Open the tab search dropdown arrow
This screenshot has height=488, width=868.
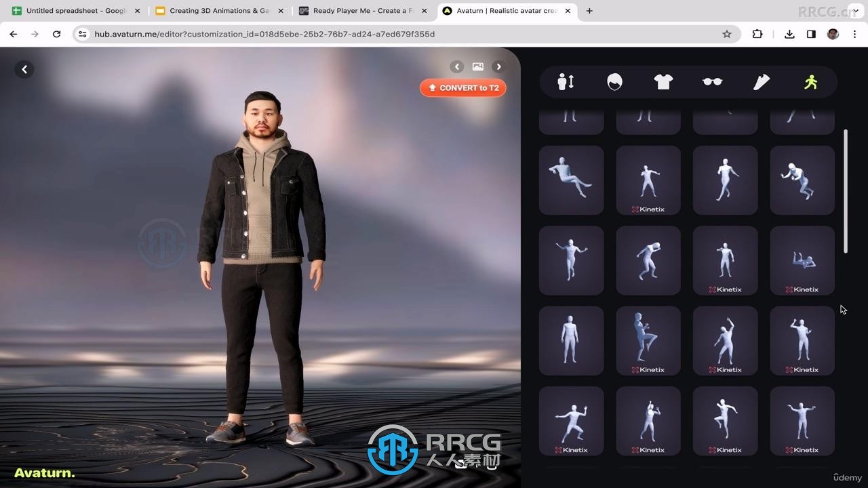click(855, 11)
